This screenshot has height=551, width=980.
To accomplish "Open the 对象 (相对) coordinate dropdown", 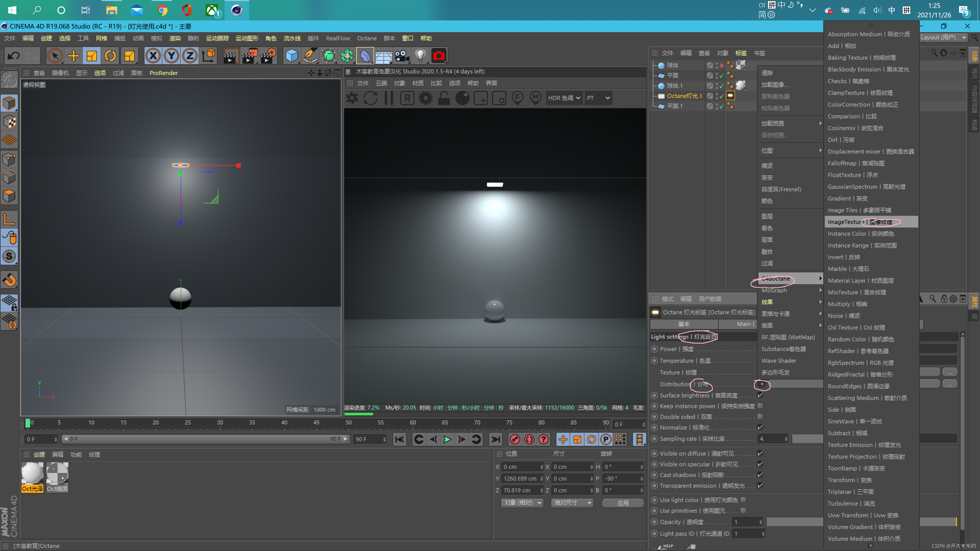I will pyautogui.click(x=522, y=503).
